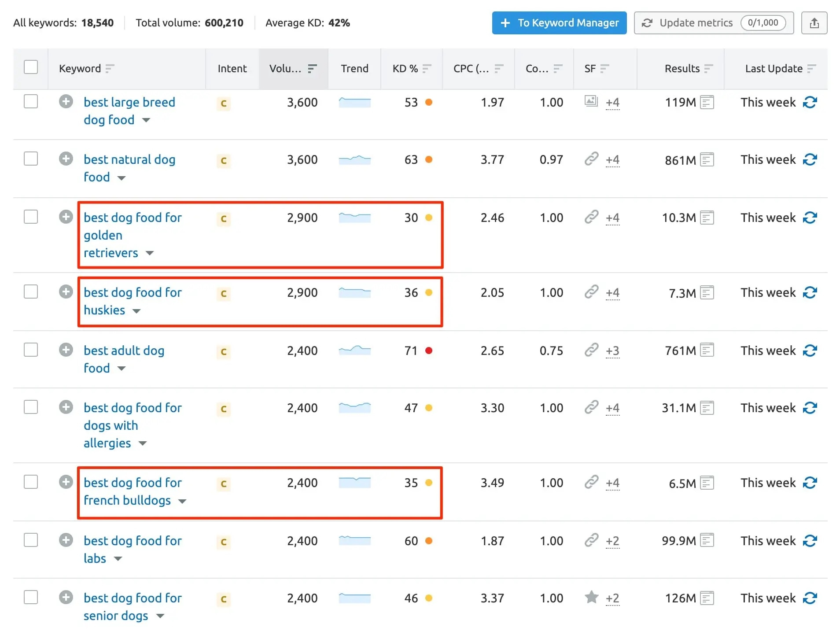Open 'best dog food for labs' keyword link

click(x=133, y=550)
